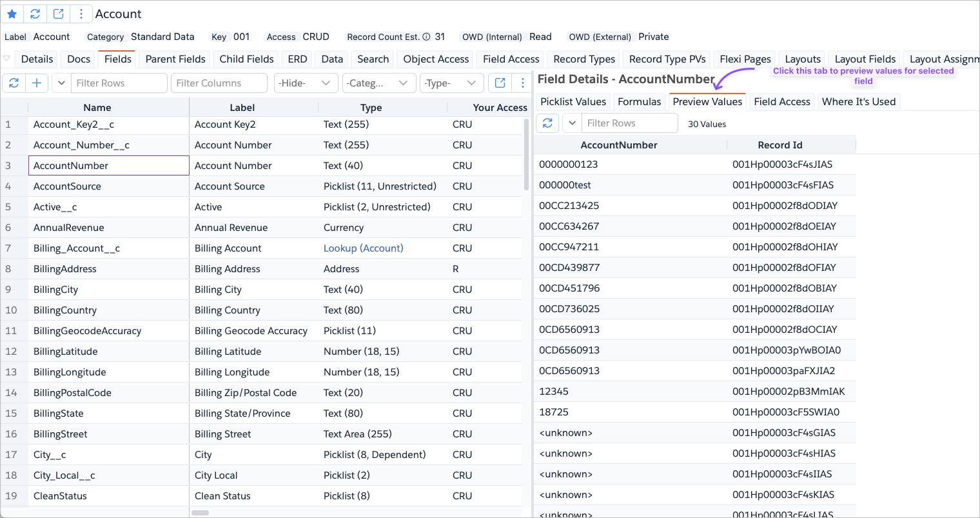Click the plus icon in Fields toolbar
Viewport: 980px width, 518px height.
(x=37, y=83)
